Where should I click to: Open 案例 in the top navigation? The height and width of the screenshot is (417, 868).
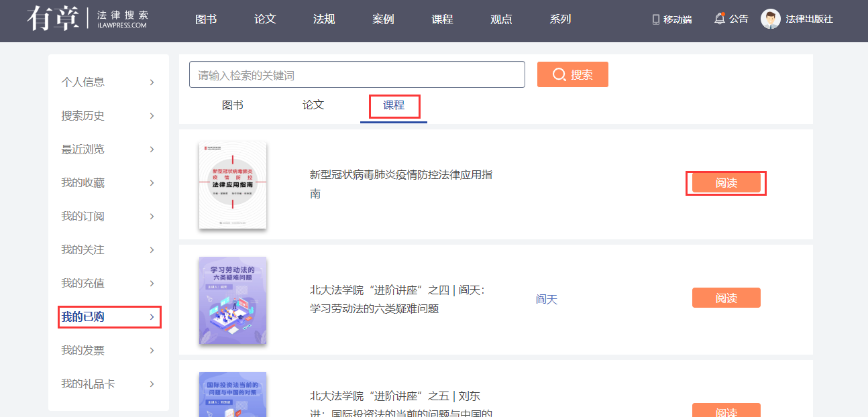383,19
